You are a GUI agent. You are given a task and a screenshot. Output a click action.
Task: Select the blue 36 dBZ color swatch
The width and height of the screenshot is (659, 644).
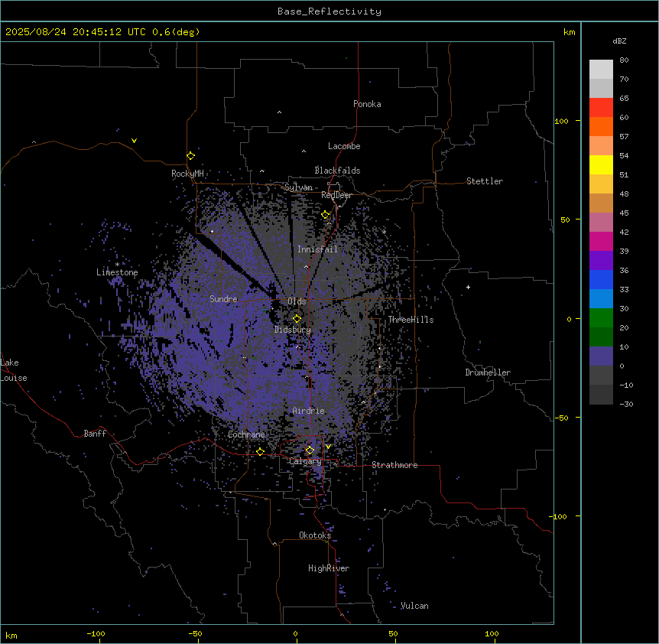[601, 279]
